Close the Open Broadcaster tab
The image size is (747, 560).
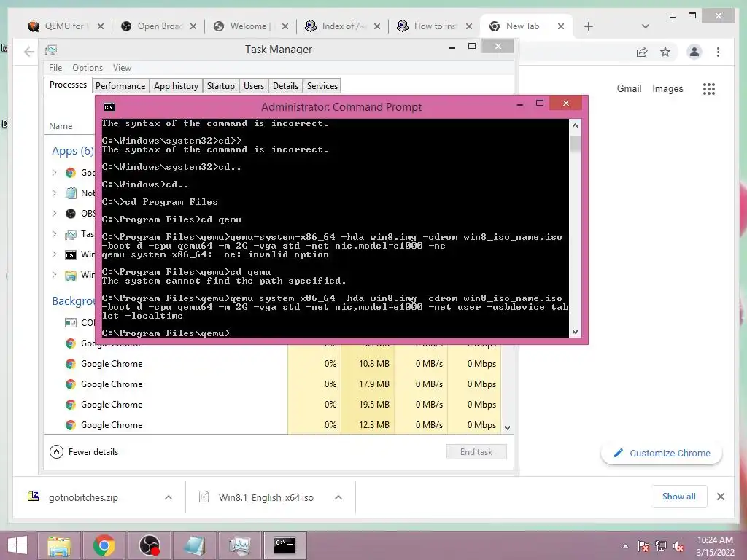click(x=193, y=26)
